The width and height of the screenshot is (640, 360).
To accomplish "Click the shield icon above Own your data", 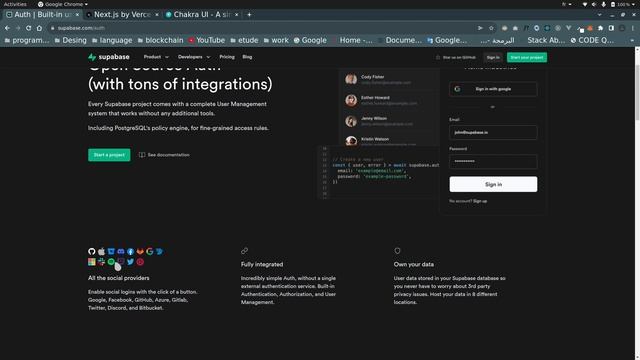I will click(x=397, y=251).
